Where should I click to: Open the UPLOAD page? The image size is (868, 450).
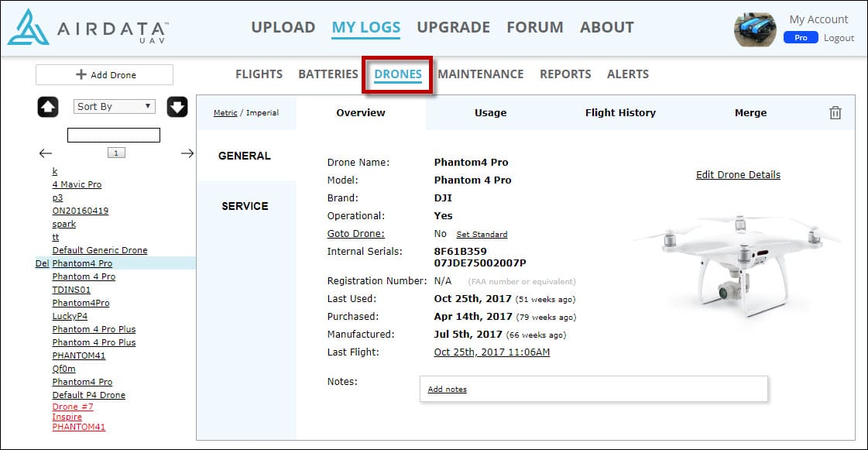tap(283, 27)
